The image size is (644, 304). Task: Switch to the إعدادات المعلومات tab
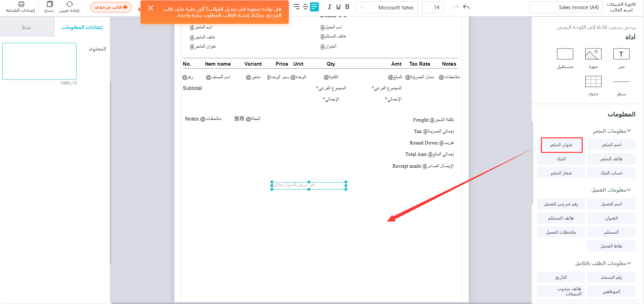coord(82,27)
